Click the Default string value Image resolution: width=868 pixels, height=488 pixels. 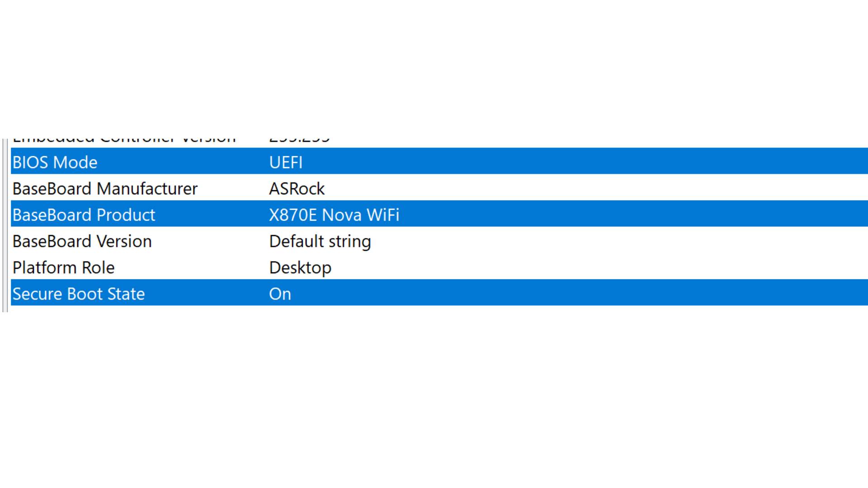point(320,241)
